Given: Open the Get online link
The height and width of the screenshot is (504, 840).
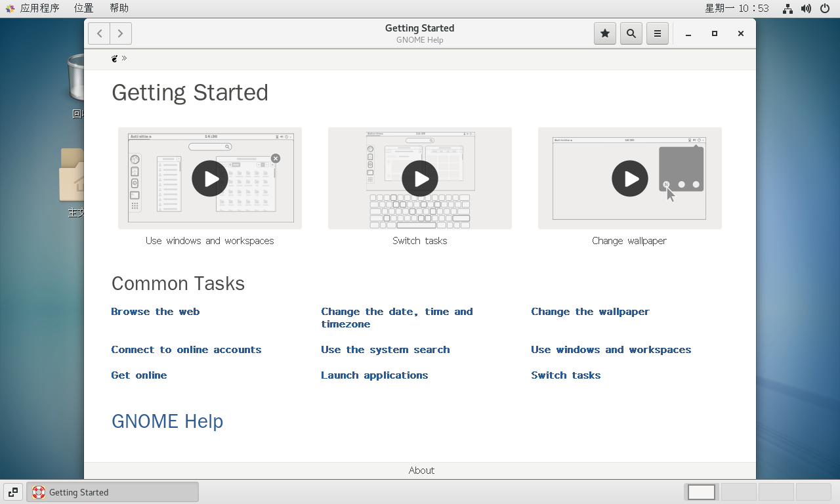Looking at the screenshot, I should pos(139,375).
